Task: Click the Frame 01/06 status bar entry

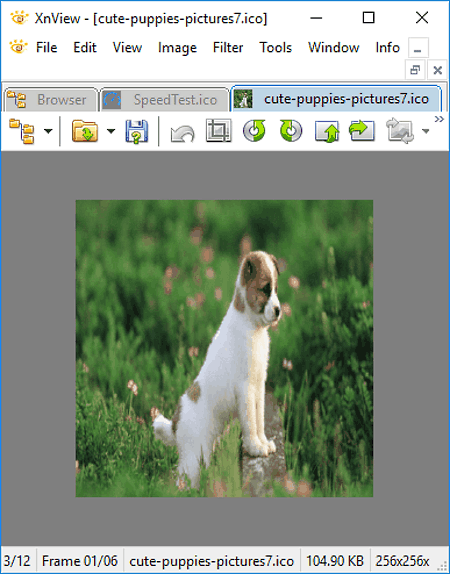Action: [79, 561]
